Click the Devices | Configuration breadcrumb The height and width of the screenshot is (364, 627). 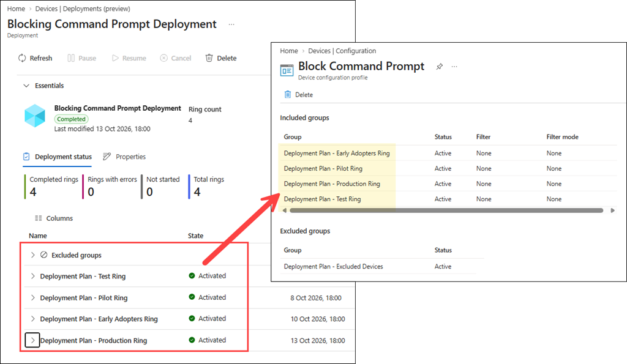[342, 51]
